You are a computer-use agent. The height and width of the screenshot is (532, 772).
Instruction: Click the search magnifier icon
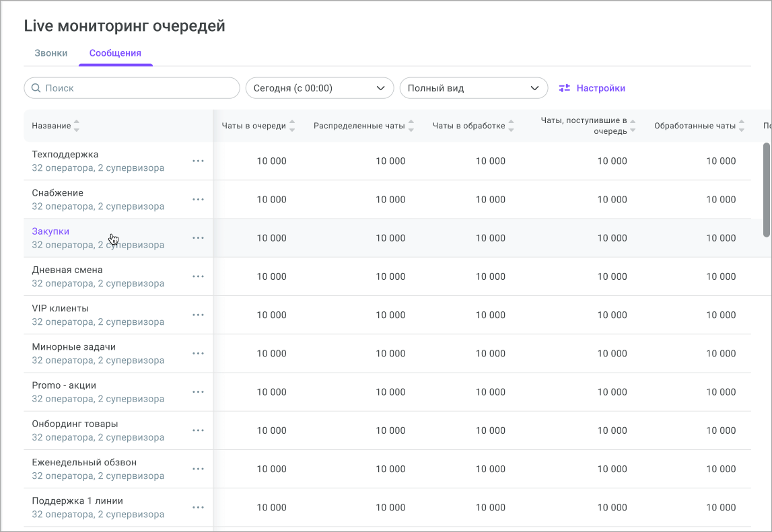click(36, 88)
